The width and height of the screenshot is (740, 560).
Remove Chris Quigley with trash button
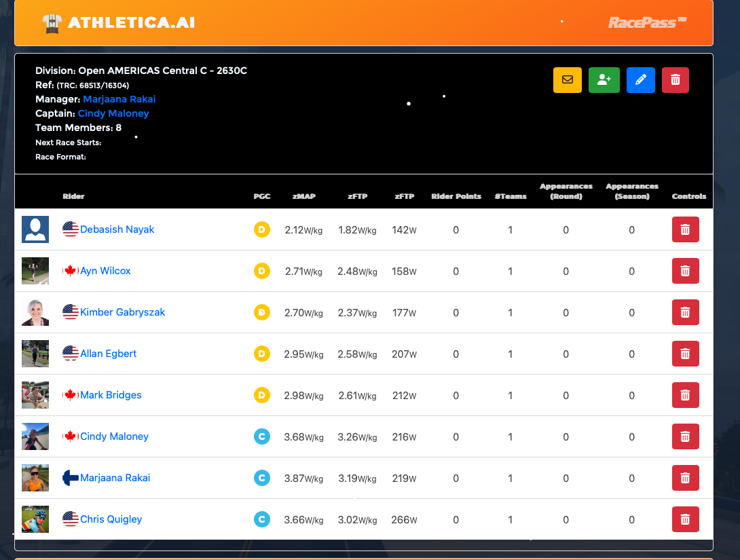[685, 519]
